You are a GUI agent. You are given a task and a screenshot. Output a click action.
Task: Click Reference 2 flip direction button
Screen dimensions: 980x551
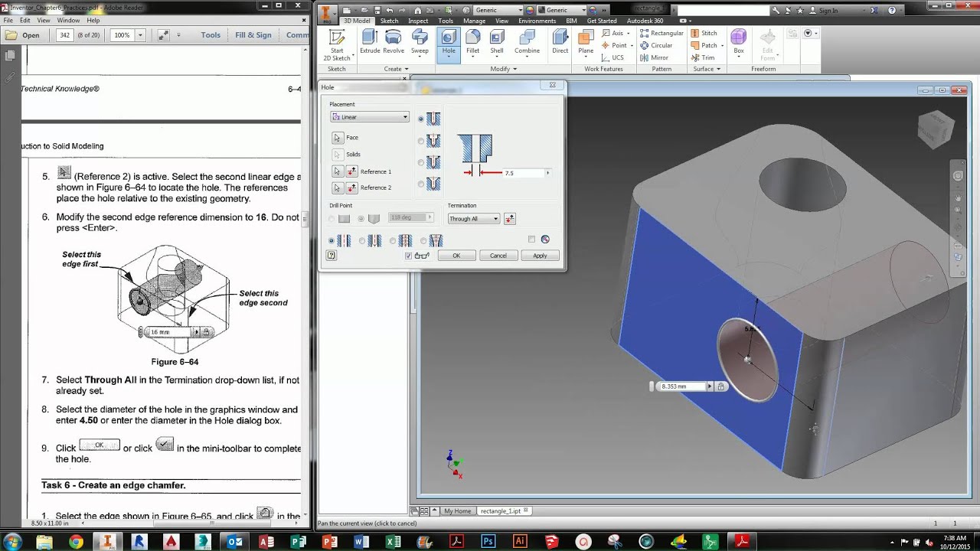(x=351, y=187)
